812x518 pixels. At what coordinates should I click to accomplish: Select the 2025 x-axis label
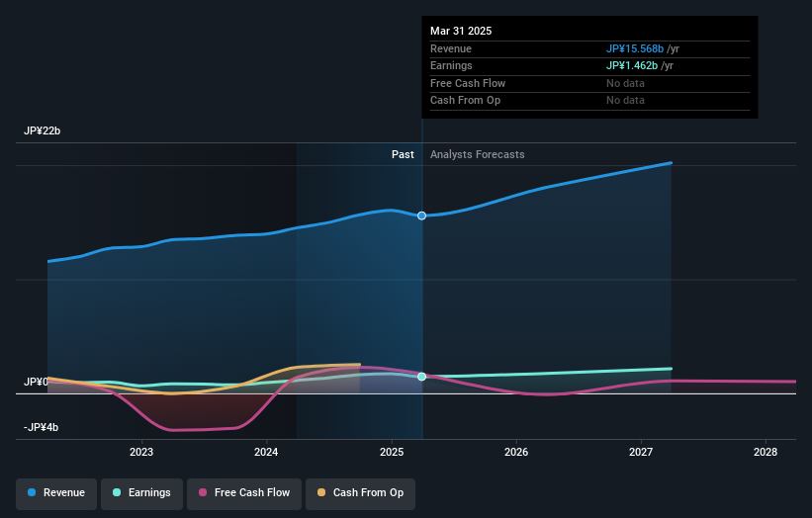pos(392,453)
